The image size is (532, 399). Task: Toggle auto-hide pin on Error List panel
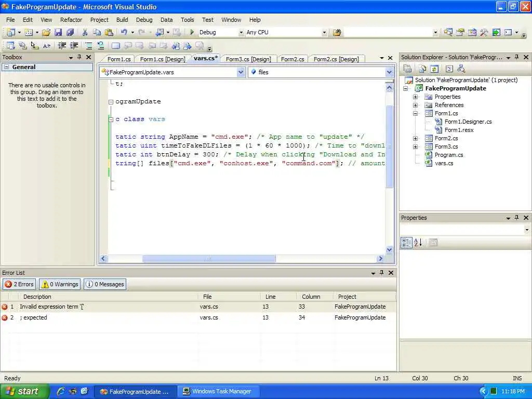(x=382, y=273)
